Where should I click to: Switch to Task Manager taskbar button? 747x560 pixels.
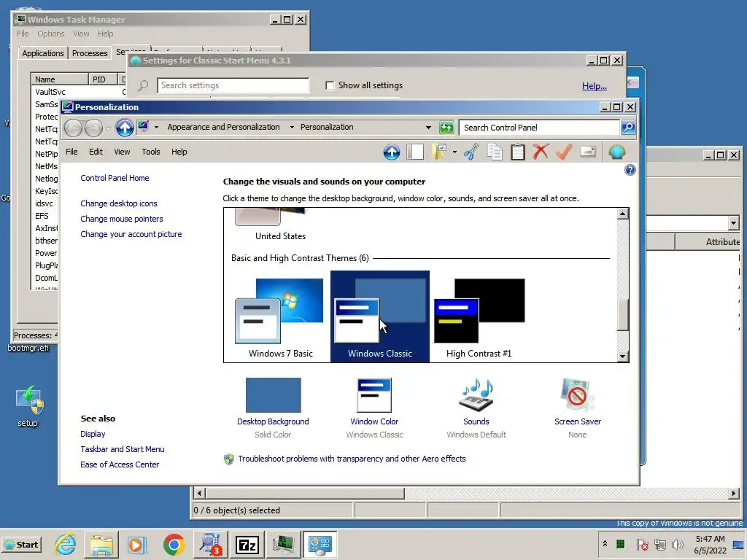click(284, 544)
